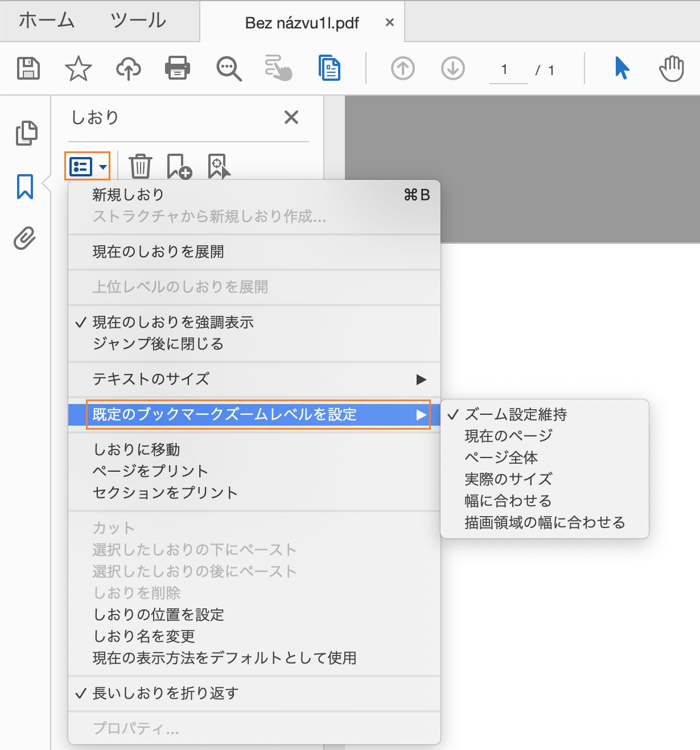Delete the selected bookmark with trash icon
700x750 pixels.
(140, 166)
